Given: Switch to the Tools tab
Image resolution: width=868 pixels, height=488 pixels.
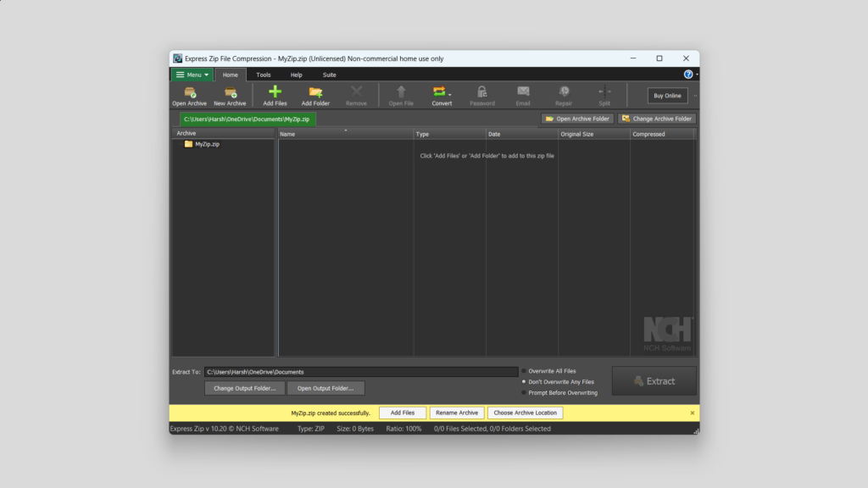Looking at the screenshot, I should 264,75.
